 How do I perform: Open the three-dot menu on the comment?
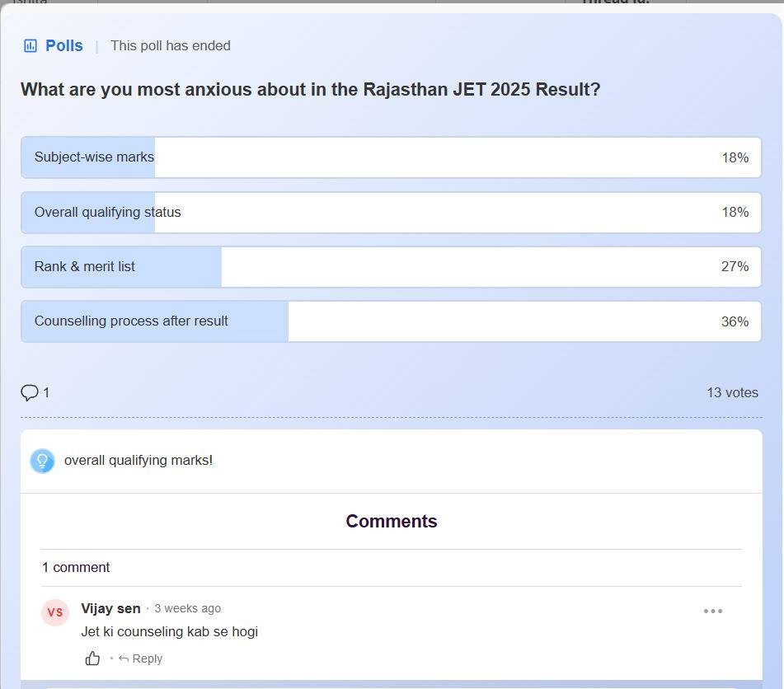point(712,611)
